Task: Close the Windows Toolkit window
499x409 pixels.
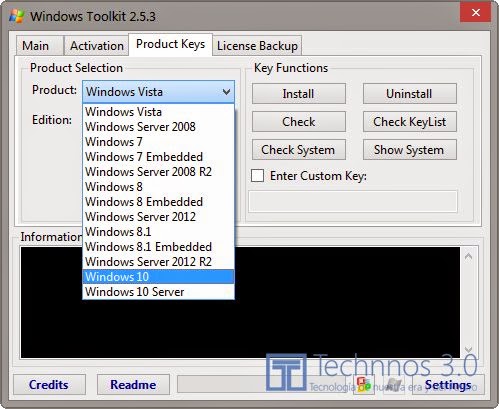Action: click(x=476, y=12)
